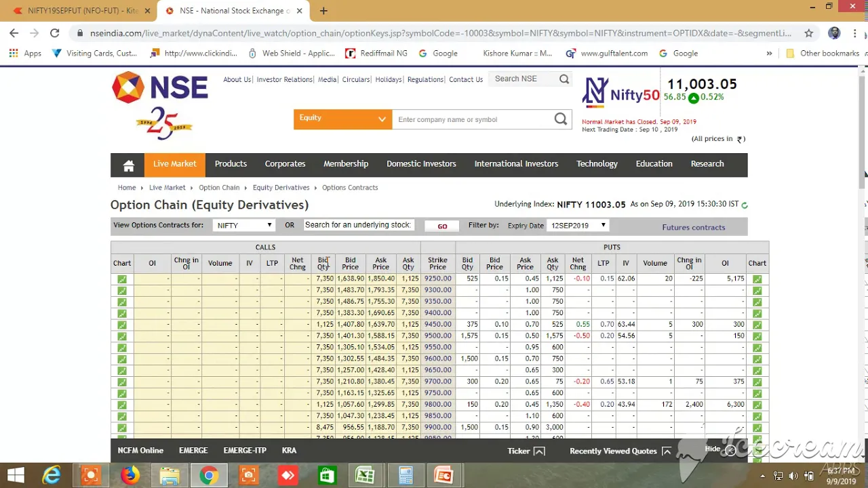Click the NSE logo
Screen dimensions: 868x488
point(160,87)
